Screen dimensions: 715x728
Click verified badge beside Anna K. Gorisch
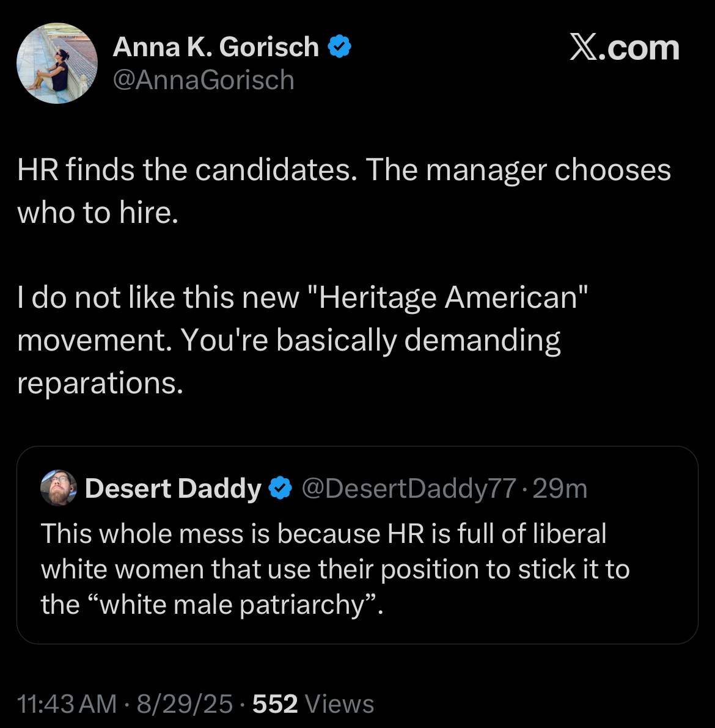(x=340, y=47)
